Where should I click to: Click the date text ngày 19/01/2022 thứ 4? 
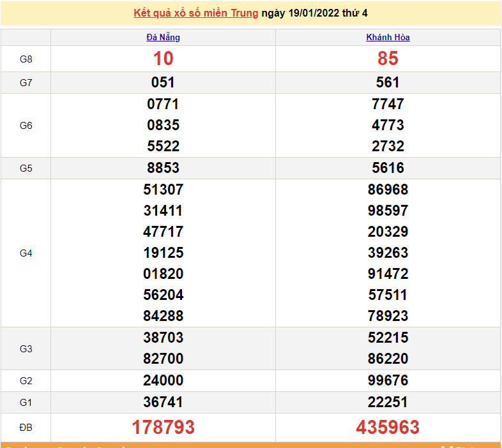pos(314,13)
